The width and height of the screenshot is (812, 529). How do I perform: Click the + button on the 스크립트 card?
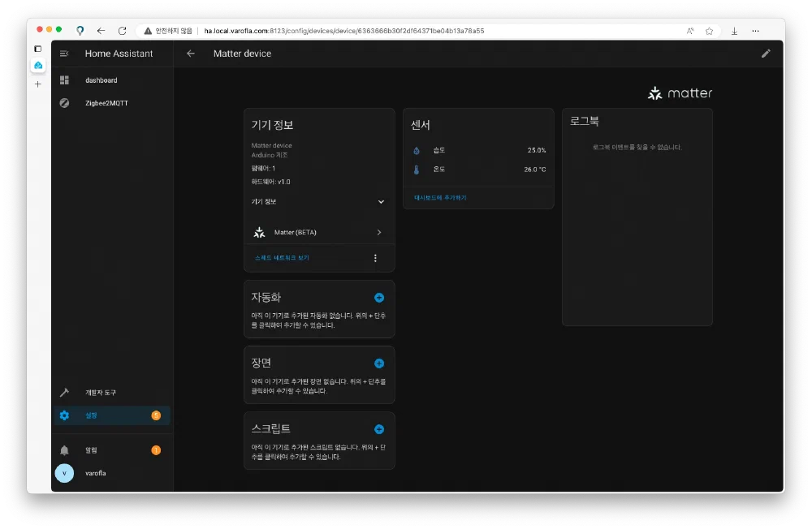378,428
